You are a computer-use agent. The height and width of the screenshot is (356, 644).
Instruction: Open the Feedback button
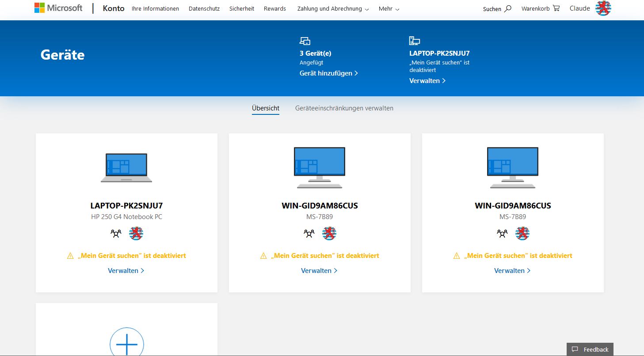coord(590,349)
